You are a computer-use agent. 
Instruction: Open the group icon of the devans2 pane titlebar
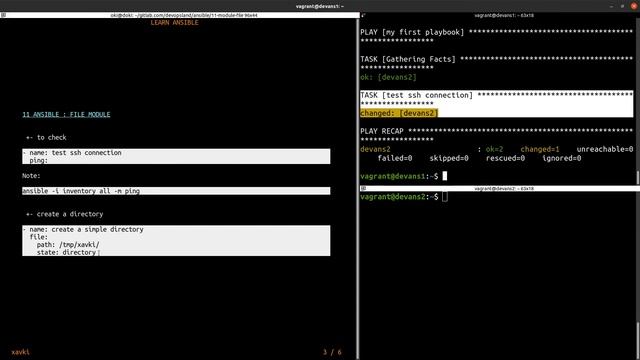tap(363, 189)
